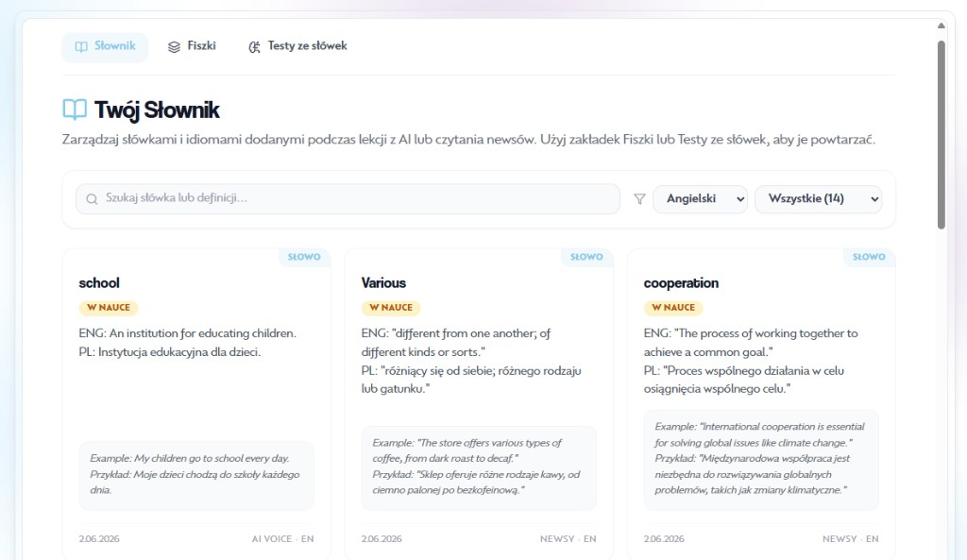Focus the Szukaj słówka lub definicji field
967x560 pixels.
(348, 198)
